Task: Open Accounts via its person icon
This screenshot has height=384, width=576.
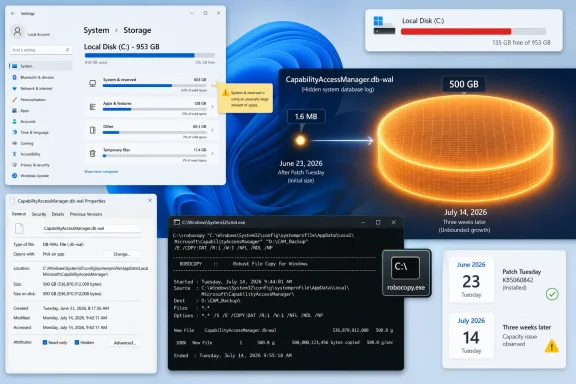Action: point(15,121)
